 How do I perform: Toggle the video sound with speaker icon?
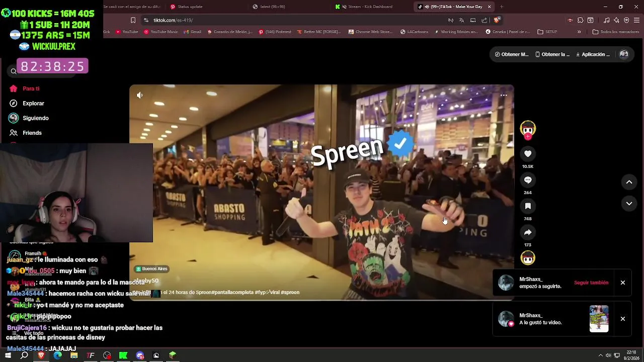pyautogui.click(x=140, y=95)
